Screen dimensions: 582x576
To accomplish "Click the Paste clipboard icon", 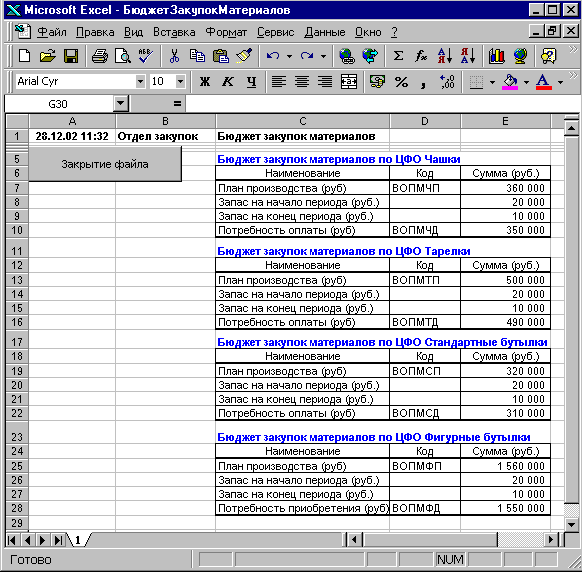I will [x=220, y=56].
